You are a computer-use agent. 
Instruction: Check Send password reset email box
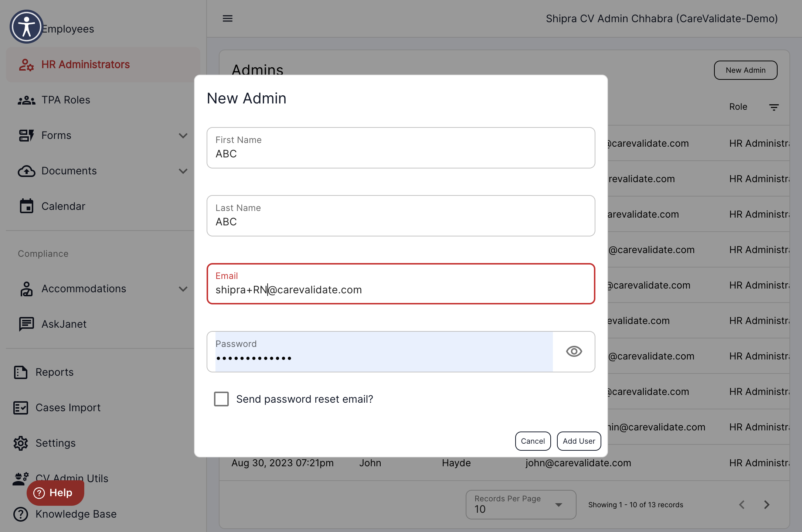[221, 399]
